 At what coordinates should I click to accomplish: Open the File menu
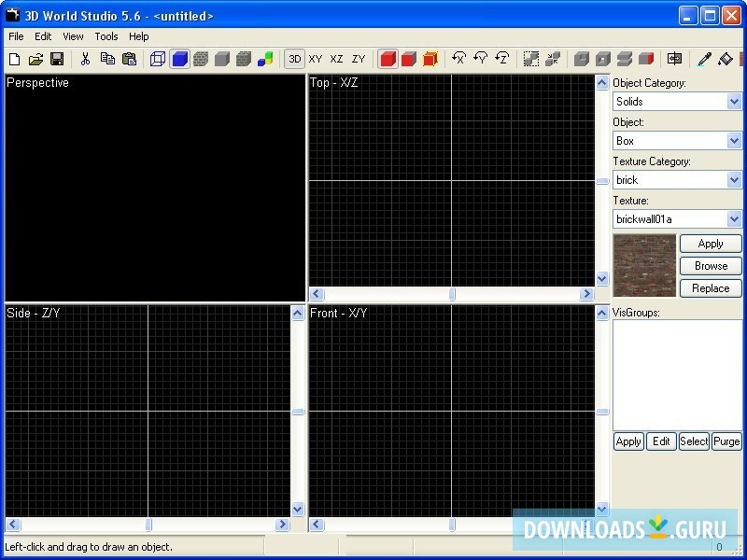pos(16,36)
